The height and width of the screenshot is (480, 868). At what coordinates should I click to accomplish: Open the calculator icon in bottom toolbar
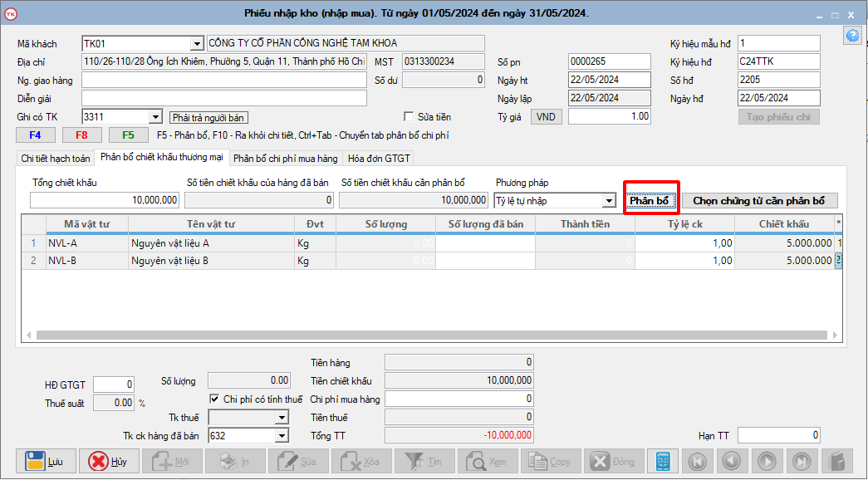(x=663, y=461)
